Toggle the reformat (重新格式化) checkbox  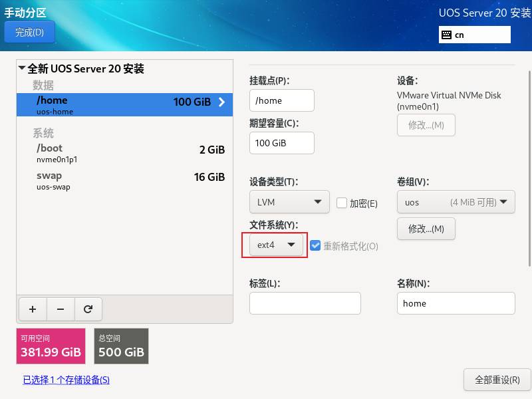(315, 245)
